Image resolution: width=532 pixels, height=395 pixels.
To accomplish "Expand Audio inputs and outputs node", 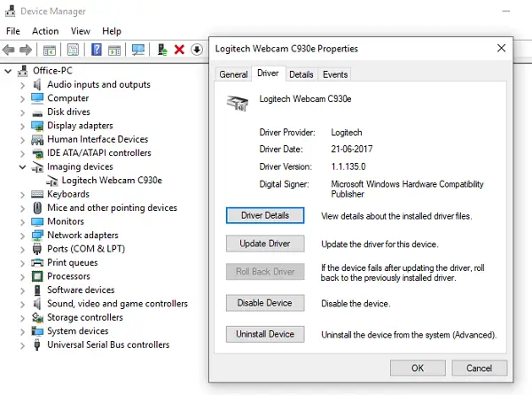I will (x=22, y=85).
